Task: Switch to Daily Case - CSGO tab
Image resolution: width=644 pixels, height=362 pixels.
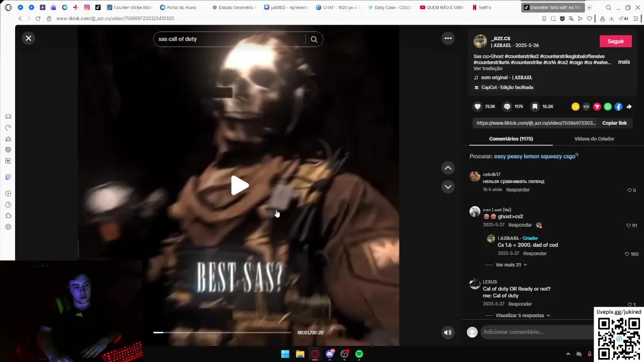Action: pyautogui.click(x=390, y=8)
